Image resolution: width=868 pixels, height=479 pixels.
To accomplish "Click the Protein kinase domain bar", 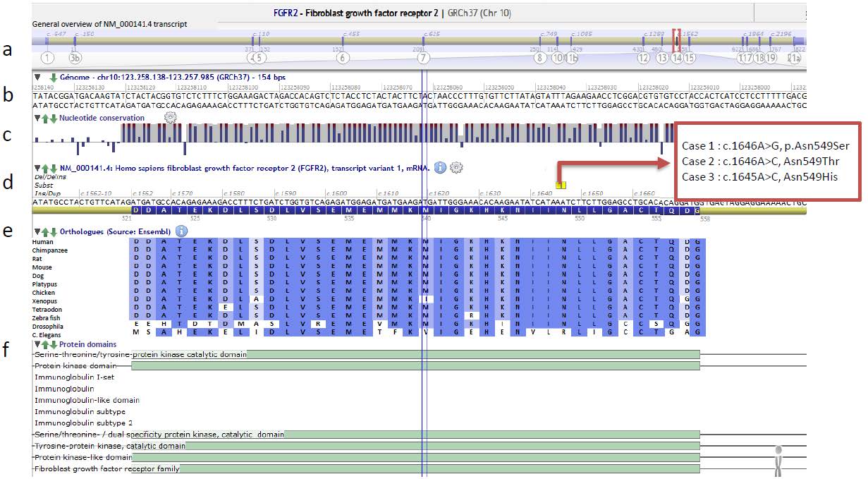I will pos(415,366).
